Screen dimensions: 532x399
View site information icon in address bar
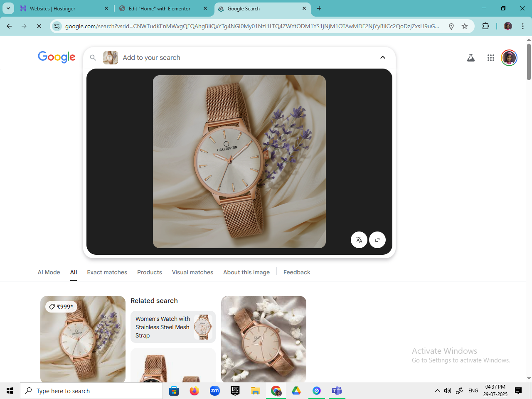click(57, 26)
